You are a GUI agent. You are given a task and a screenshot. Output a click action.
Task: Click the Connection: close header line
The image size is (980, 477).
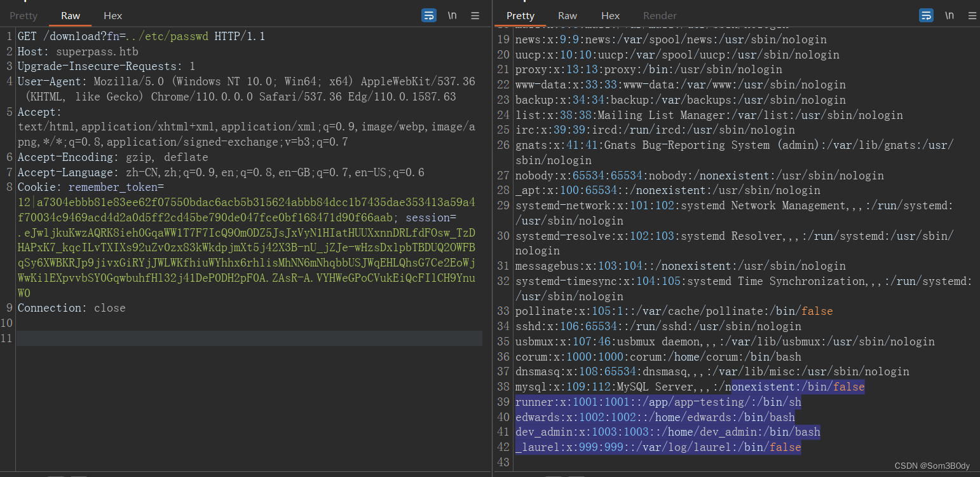tap(71, 308)
